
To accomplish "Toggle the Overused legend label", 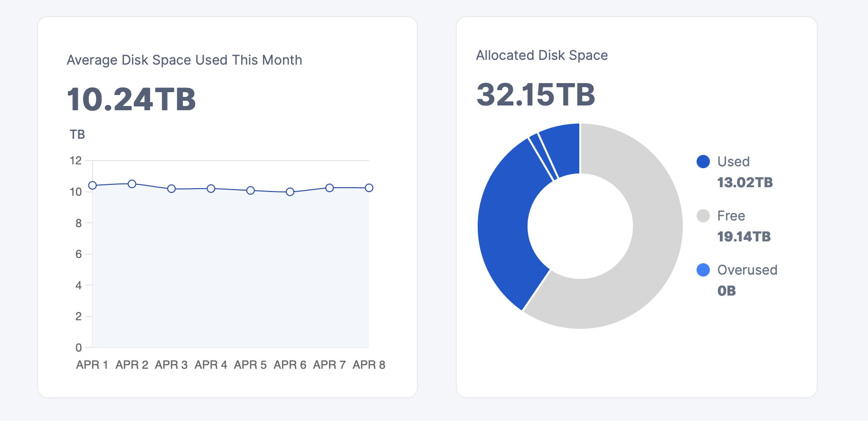I will coord(747,270).
